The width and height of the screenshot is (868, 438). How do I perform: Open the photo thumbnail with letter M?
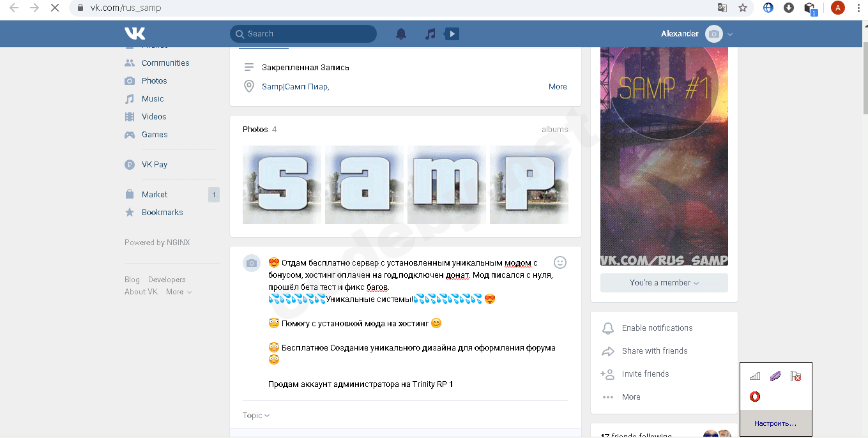pyautogui.click(x=446, y=185)
